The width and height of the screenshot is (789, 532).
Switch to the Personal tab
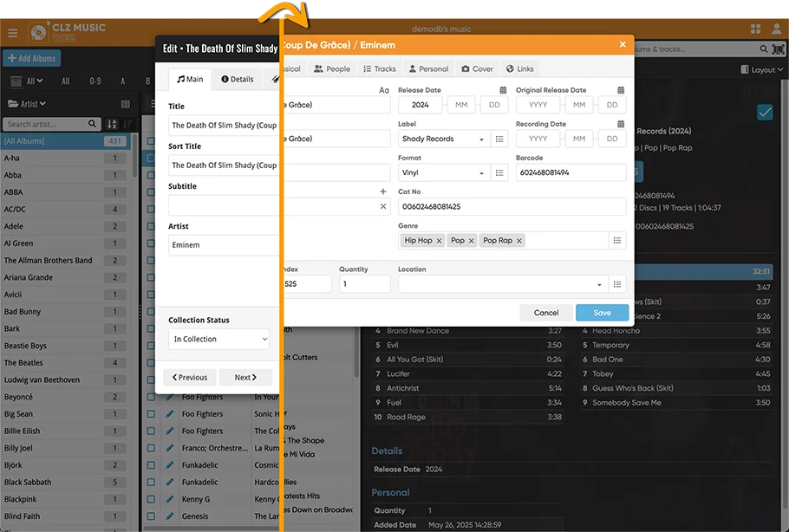coord(428,69)
